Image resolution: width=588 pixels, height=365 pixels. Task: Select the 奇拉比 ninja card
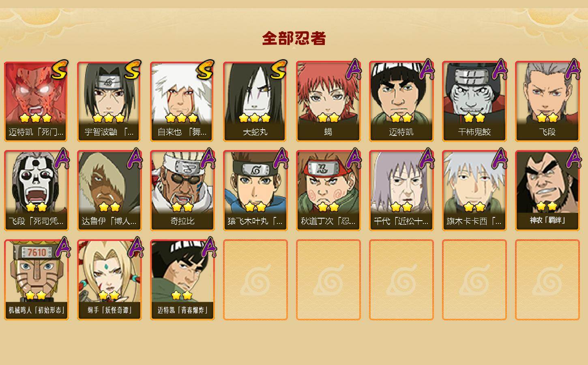click(182, 191)
